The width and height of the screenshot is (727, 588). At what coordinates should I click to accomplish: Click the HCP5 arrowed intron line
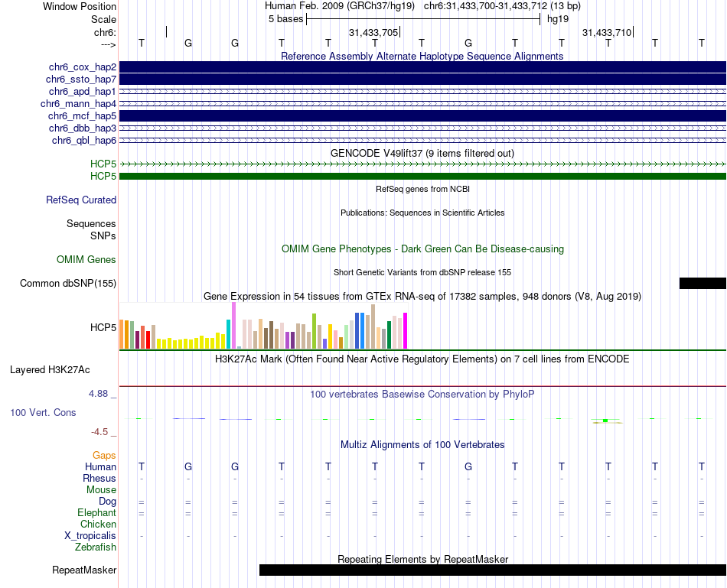[422, 164]
